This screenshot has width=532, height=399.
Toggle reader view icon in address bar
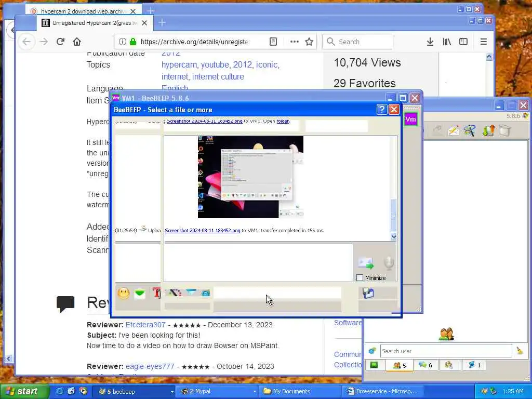tap(273, 42)
